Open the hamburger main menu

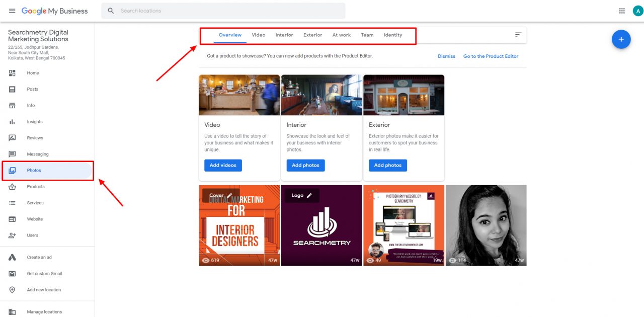(12, 11)
